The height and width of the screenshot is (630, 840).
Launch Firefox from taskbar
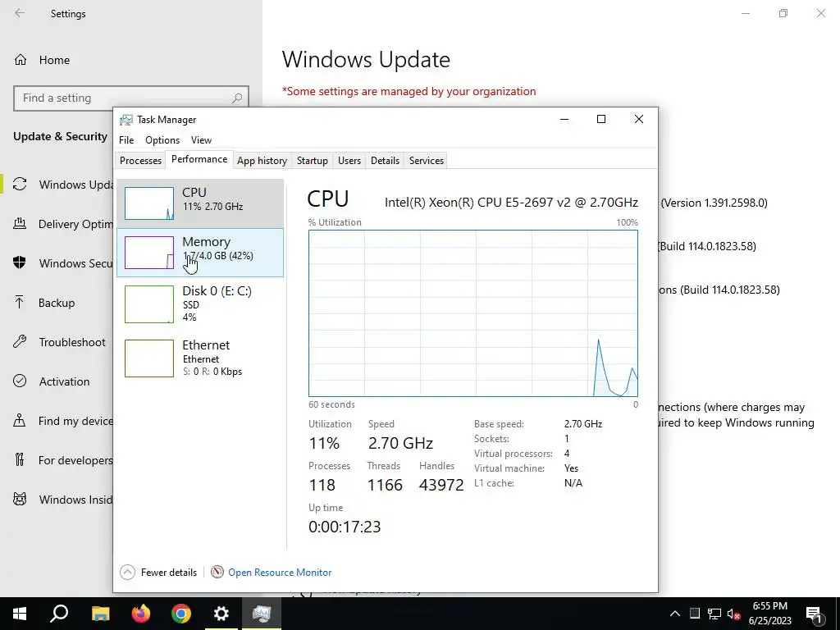[141, 614]
